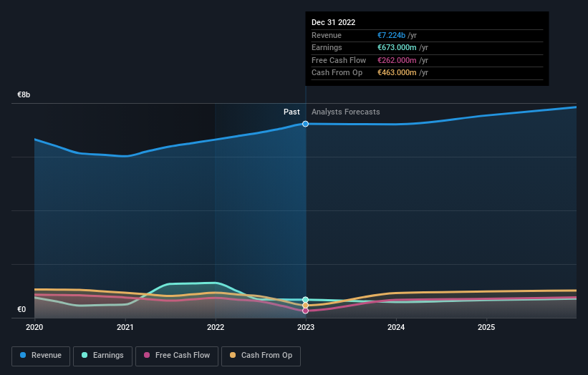Click the Free Cash Flow label in tooltip
This screenshot has width=588, height=375.
click(x=339, y=60)
